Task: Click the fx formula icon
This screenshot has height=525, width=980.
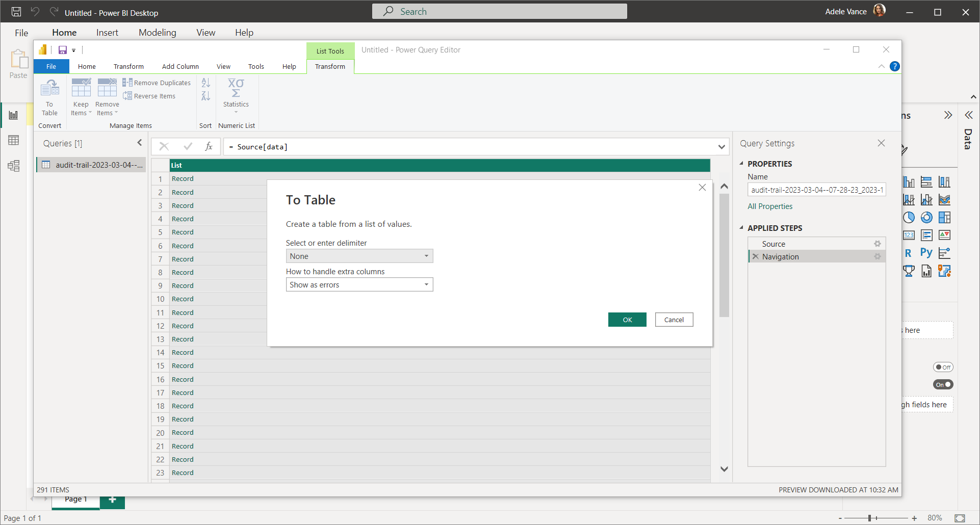Action: point(209,147)
